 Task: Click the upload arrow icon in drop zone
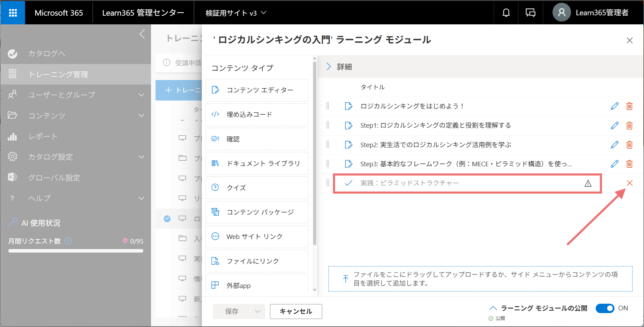345,279
